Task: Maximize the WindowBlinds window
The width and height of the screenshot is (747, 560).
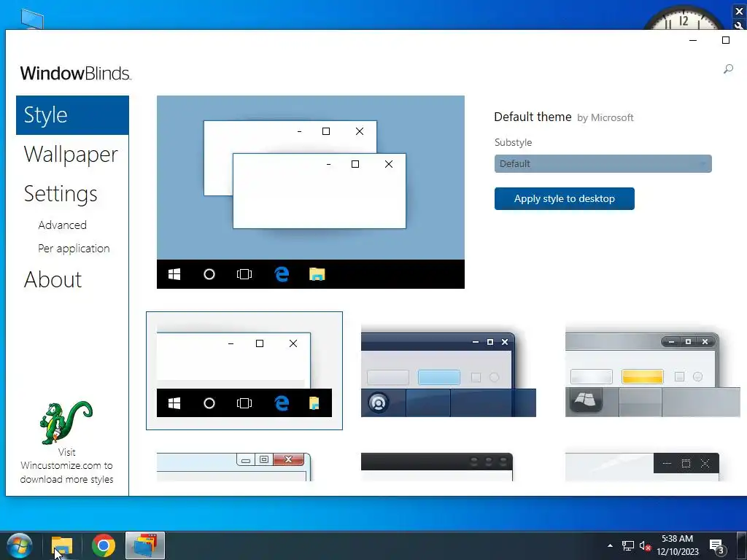Action: click(726, 41)
